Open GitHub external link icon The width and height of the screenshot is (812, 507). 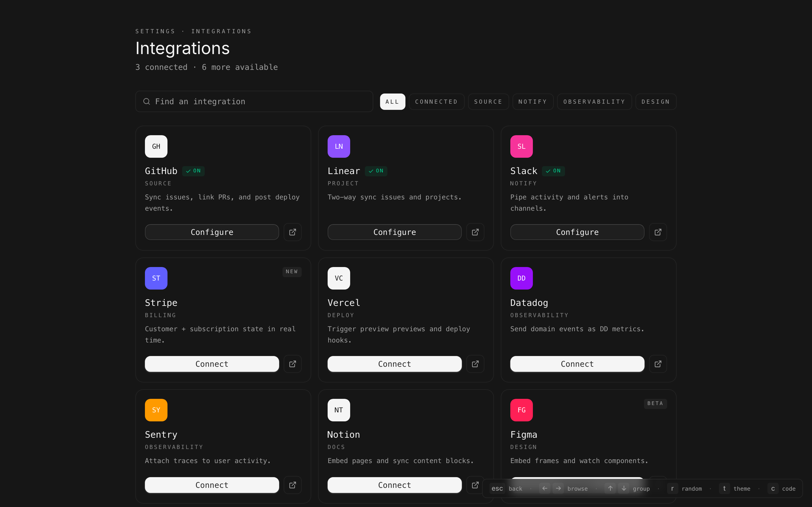pyautogui.click(x=292, y=232)
